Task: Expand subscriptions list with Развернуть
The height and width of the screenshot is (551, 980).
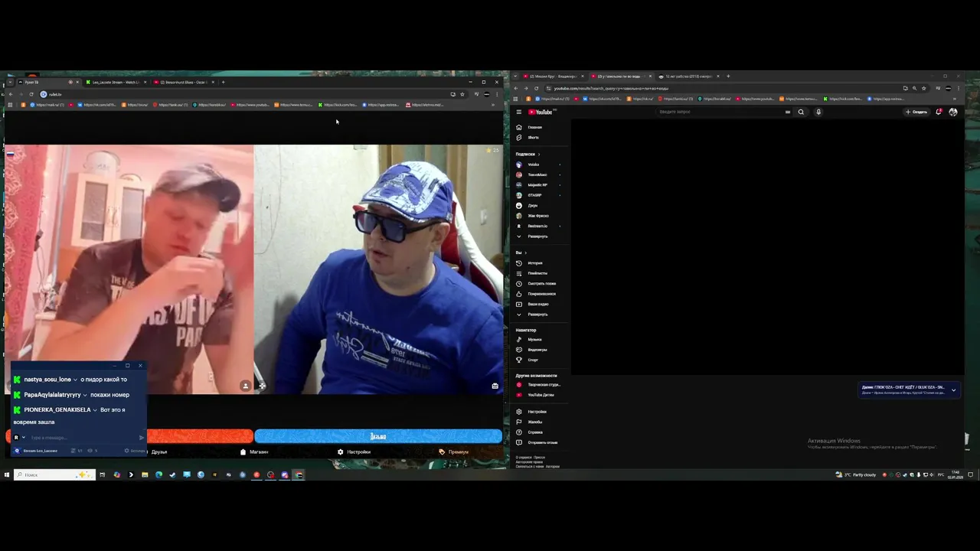Action: (x=540, y=236)
